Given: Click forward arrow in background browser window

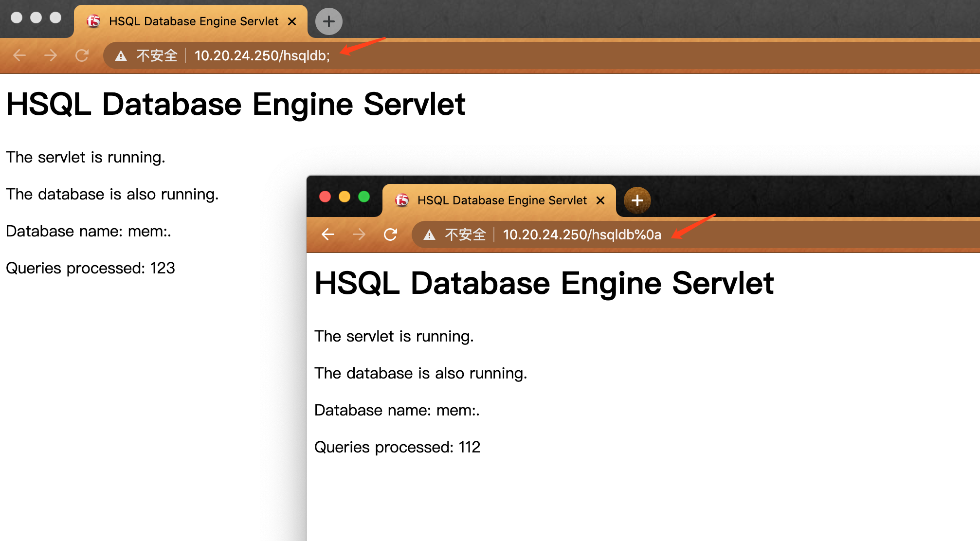Looking at the screenshot, I should [51, 55].
